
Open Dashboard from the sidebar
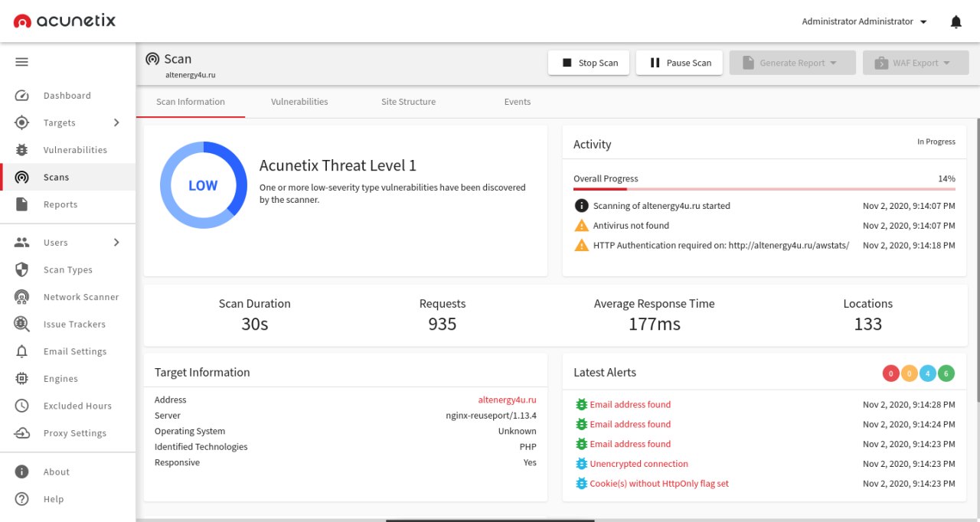[x=67, y=96]
